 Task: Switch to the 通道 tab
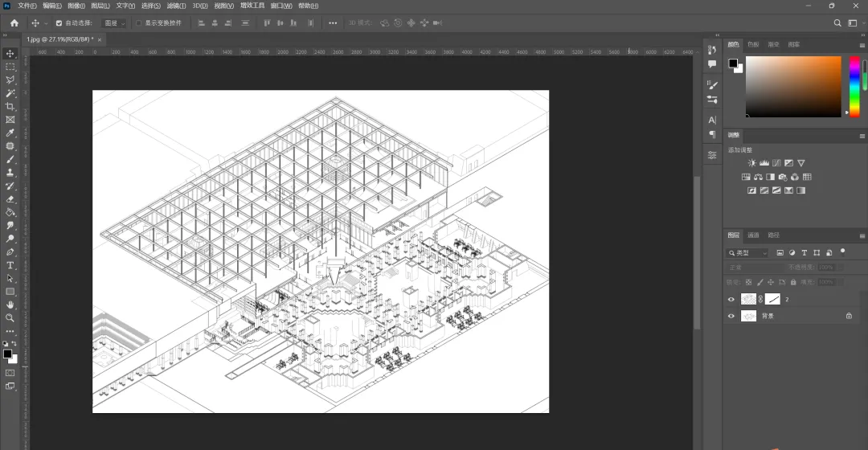[753, 235]
